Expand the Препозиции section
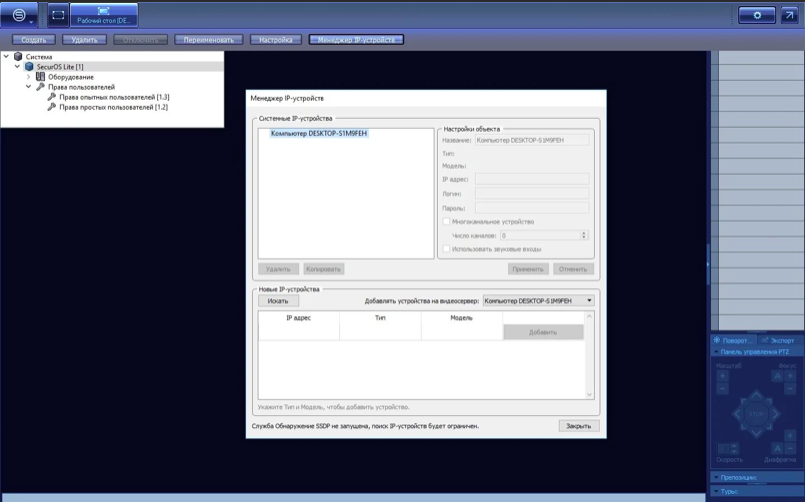Viewport: 805px width, 502px height. (755, 477)
